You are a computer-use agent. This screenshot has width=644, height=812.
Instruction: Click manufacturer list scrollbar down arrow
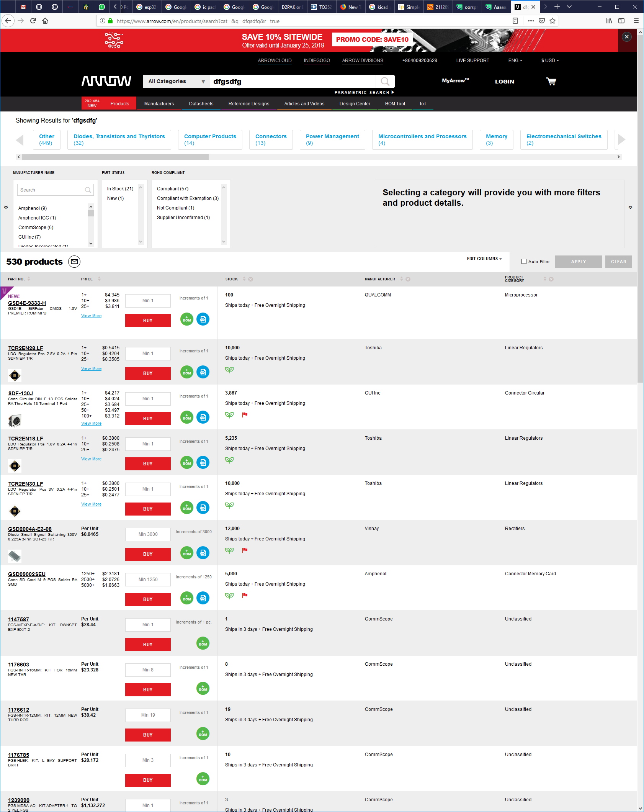91,244
